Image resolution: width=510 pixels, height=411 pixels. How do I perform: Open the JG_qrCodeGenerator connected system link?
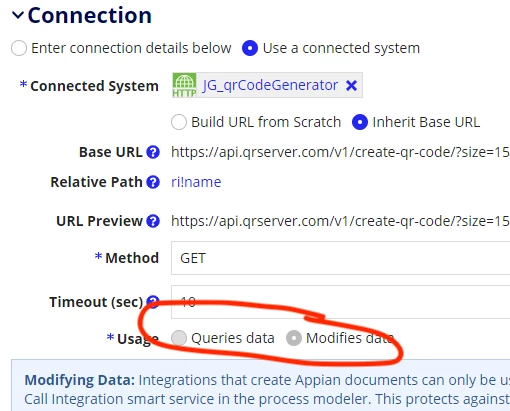tap(270, 85)
